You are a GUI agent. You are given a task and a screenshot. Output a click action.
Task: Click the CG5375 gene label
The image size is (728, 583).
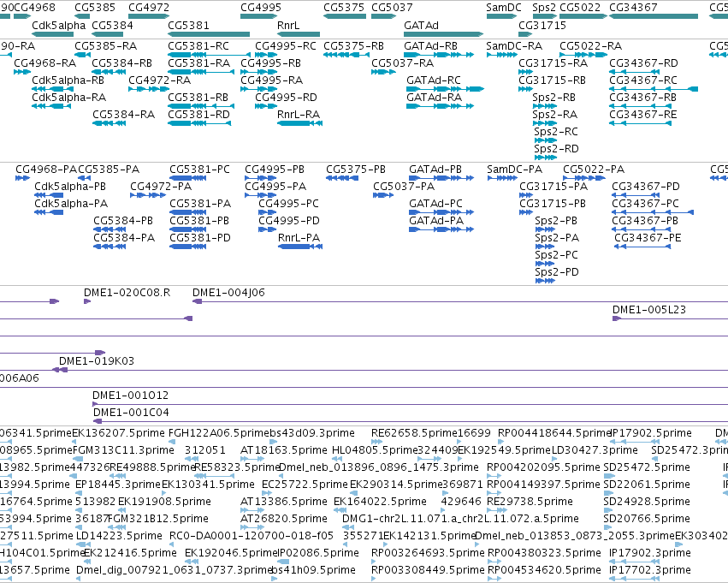[x=344, y=8]
